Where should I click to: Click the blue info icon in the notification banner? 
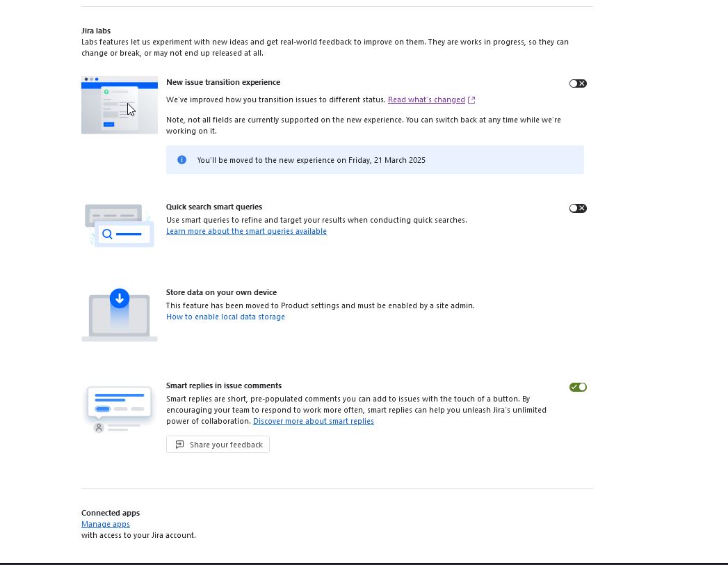point(181,159)
